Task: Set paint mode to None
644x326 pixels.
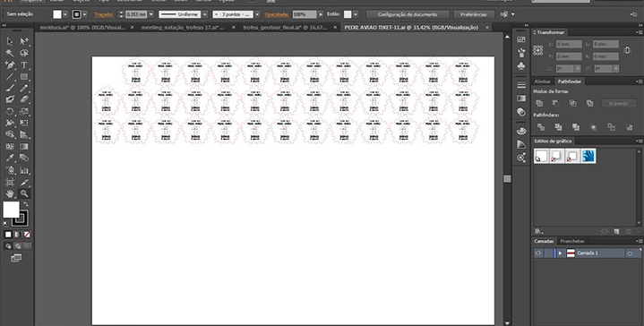Action: point(27,235)
